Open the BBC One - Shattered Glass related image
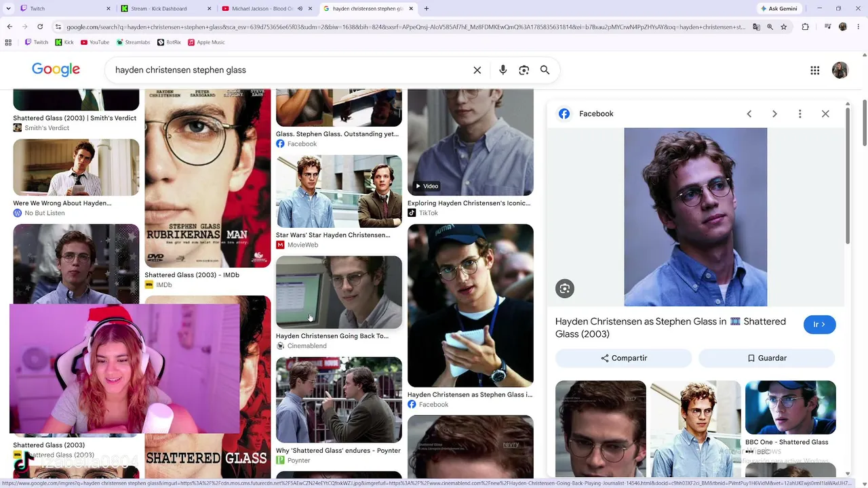 tap(790, 407)
